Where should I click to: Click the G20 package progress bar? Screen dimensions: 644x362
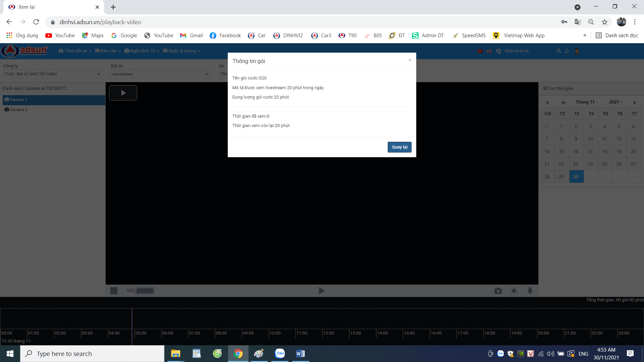[145, 291]
